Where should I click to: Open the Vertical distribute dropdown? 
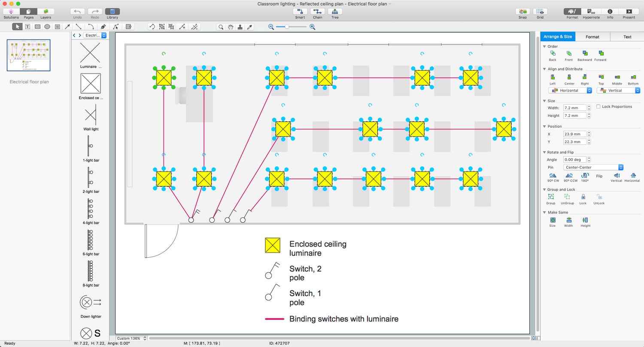[x=619, y=91]
